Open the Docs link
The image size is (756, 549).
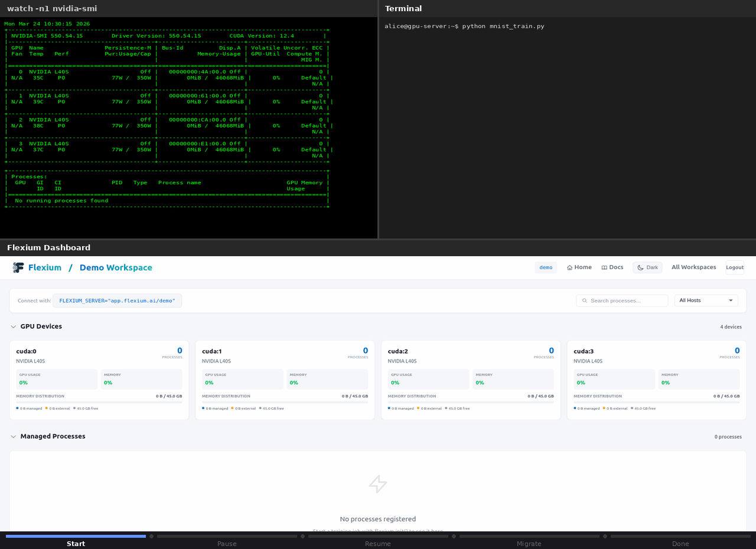pos(612,267)
